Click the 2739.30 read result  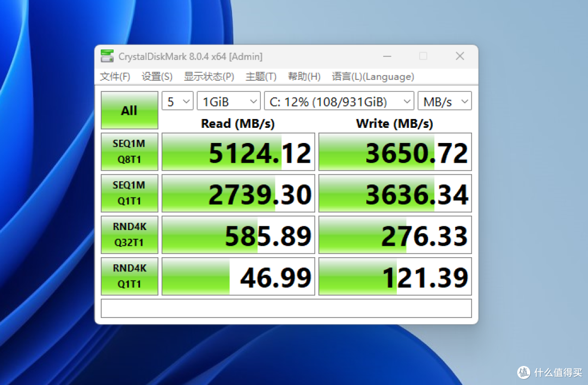pyautogui.click(x=238, y=193)
